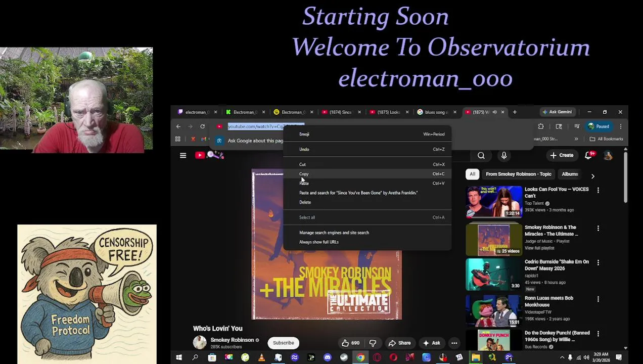Choose Paste and search for Aretha Franklin
This screenshot has width=643, height=364.
click(x=367, y=193)
